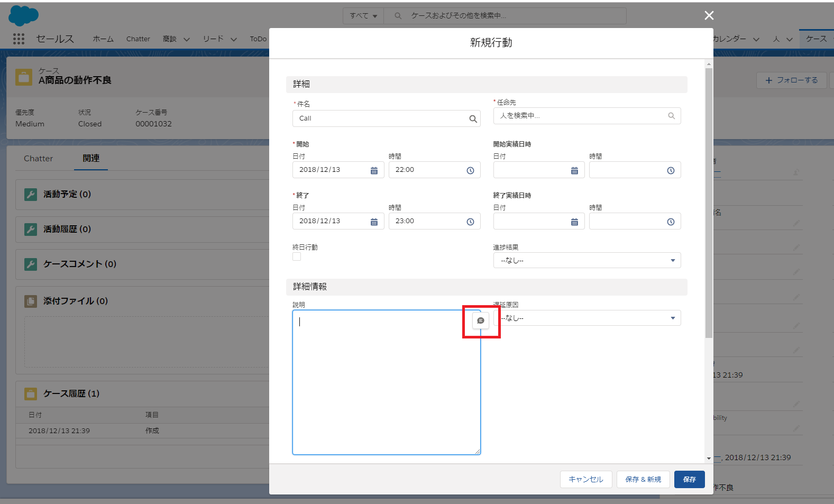Screen dimensions: 834x504
Task: Click the case briefcase icon by A商品の動作不良
Action: (24, 77)
